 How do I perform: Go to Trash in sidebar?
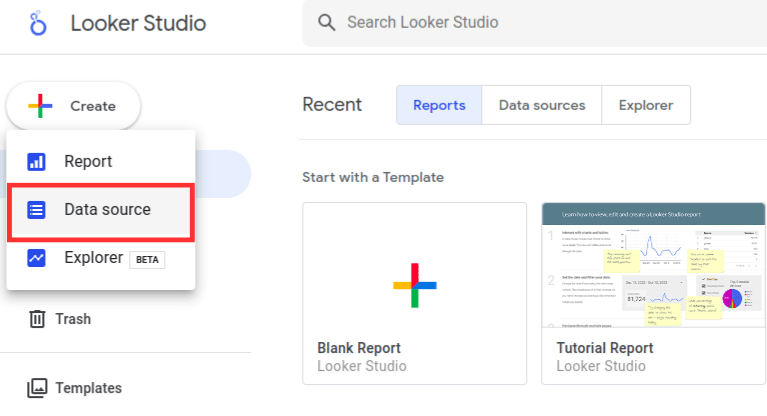tap(73, 319)
